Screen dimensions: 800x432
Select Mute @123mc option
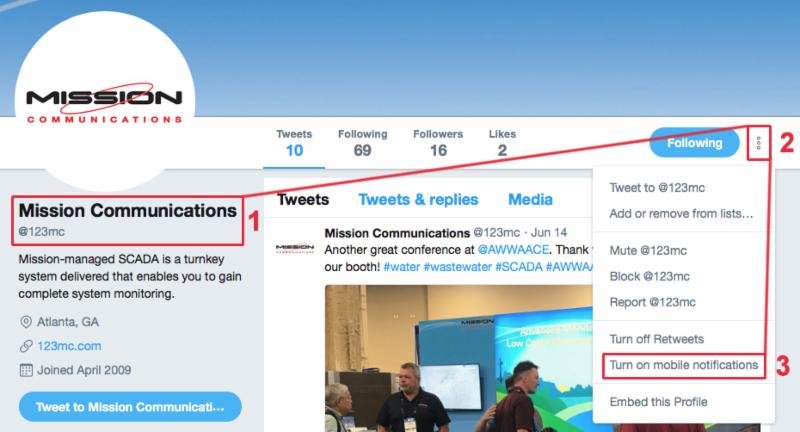point(648,250)
